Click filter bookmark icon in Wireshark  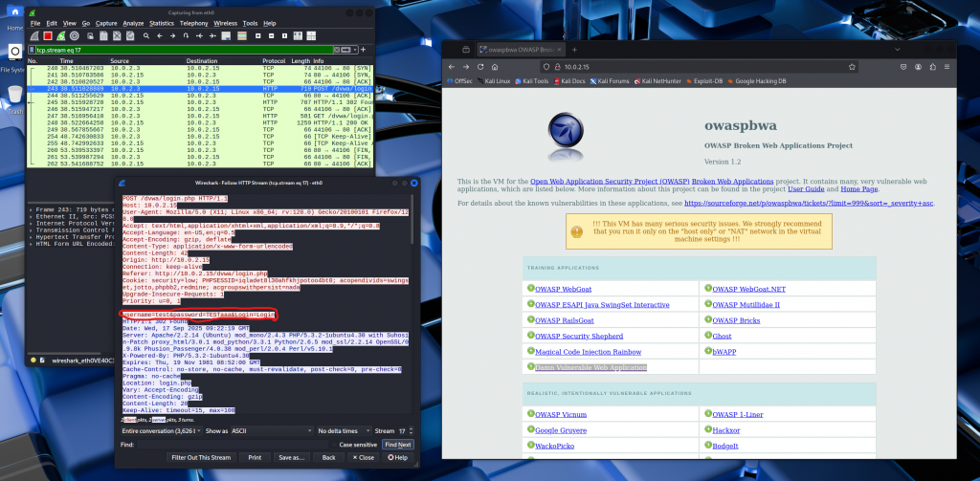point(32,50)
